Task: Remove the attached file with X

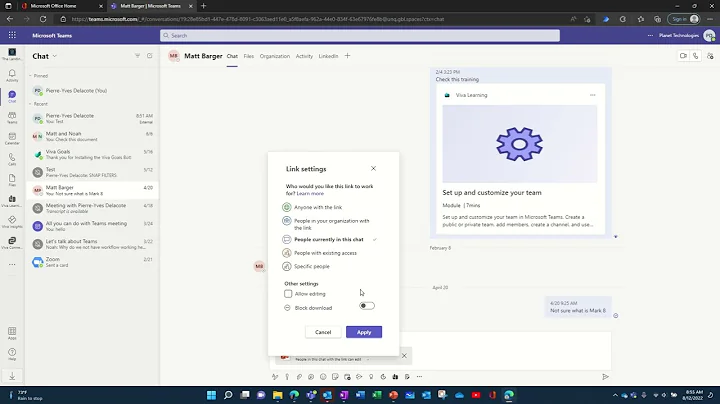Action: pyautogui.click(x=404, y=355)
